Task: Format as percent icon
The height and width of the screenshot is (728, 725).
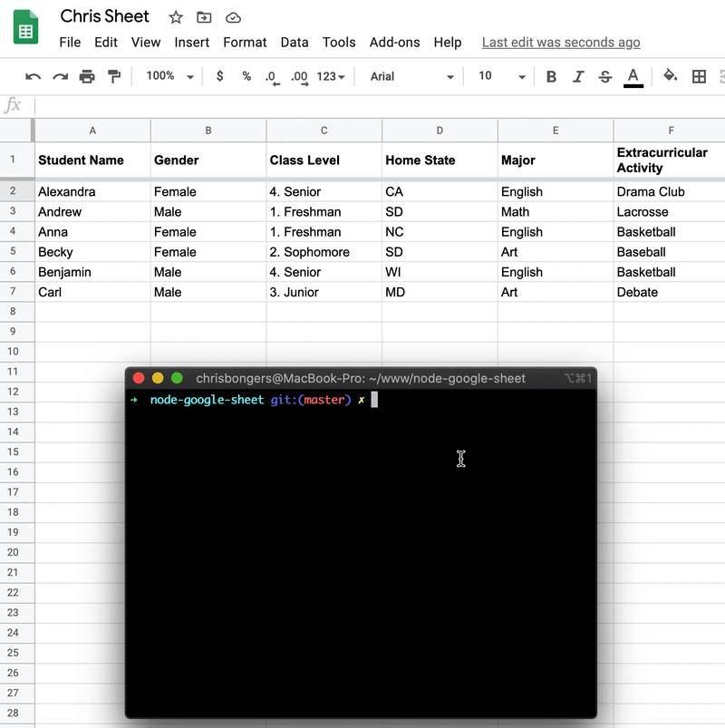Action: [246, 76]
